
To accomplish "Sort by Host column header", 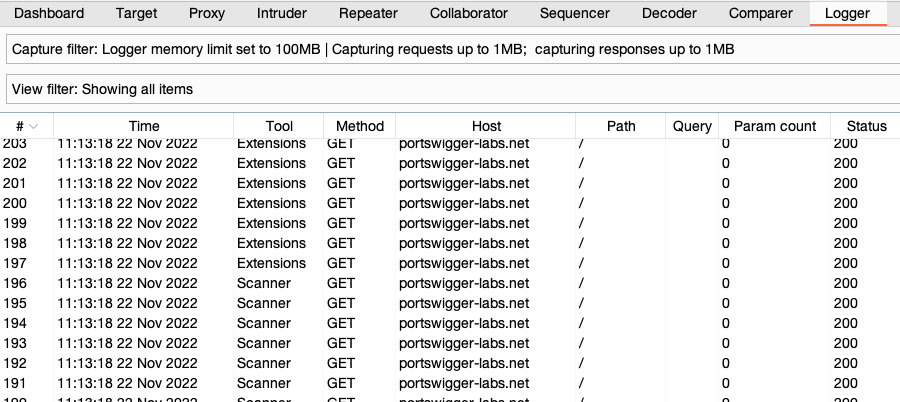I will pyautogui.click(x=486, y=126).
